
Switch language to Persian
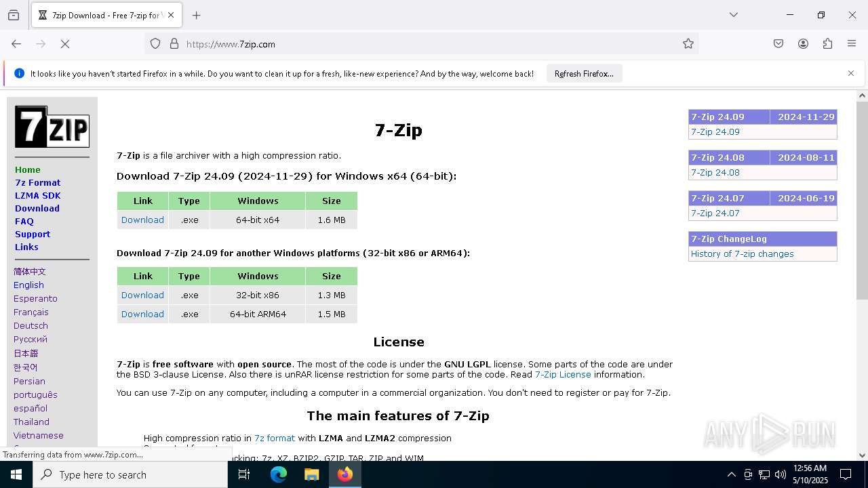(29, 381)
